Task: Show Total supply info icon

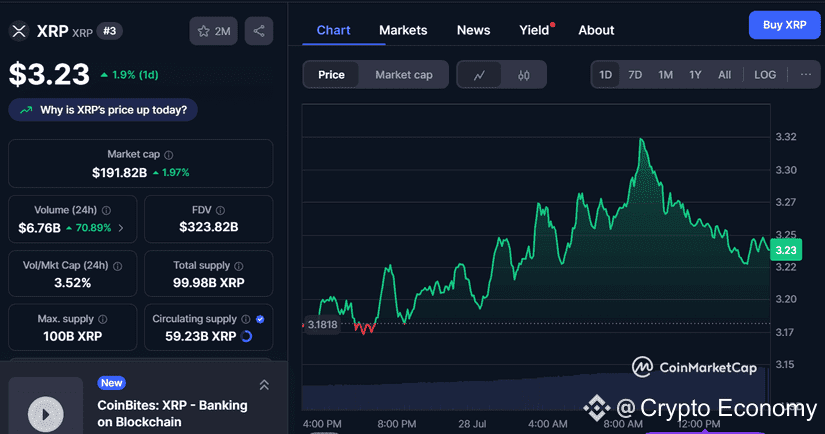Action: [238, 266]
